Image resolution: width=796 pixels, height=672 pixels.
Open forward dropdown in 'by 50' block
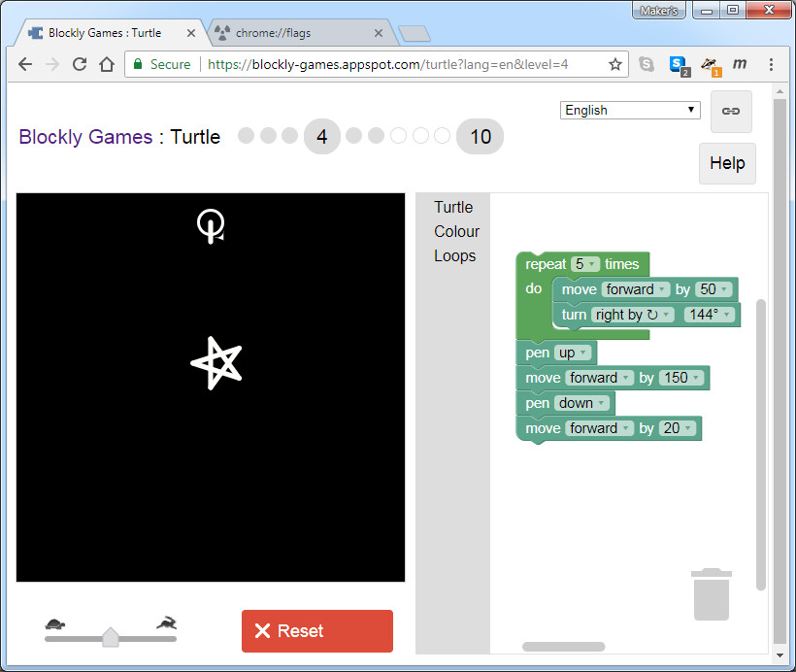tap(636, 289)
